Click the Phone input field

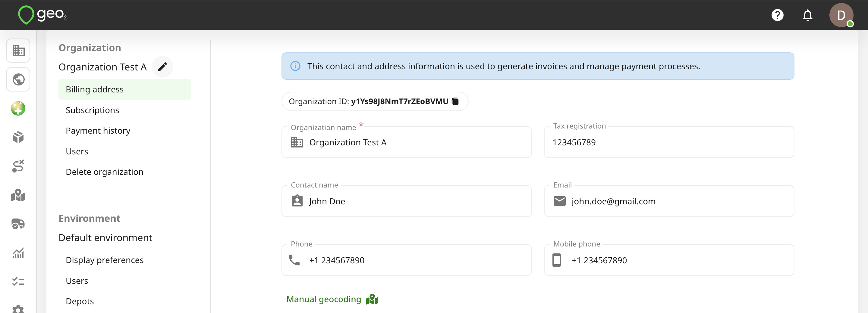407,260
